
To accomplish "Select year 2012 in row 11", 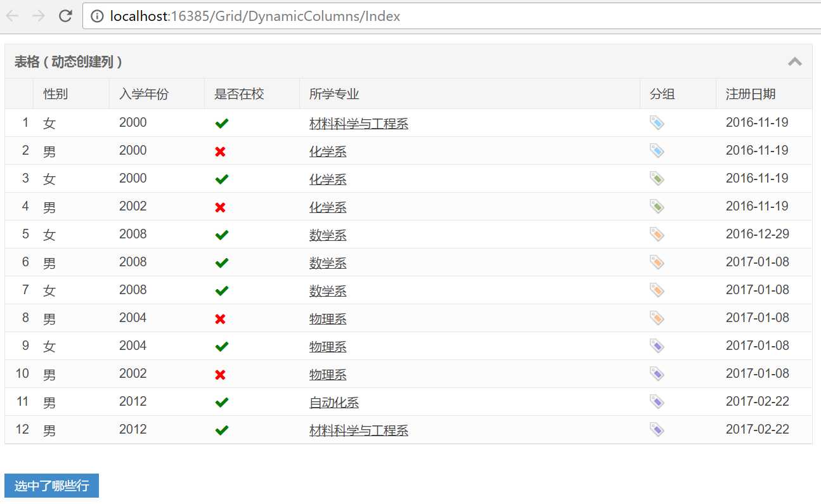I will [x=133, y=401].
